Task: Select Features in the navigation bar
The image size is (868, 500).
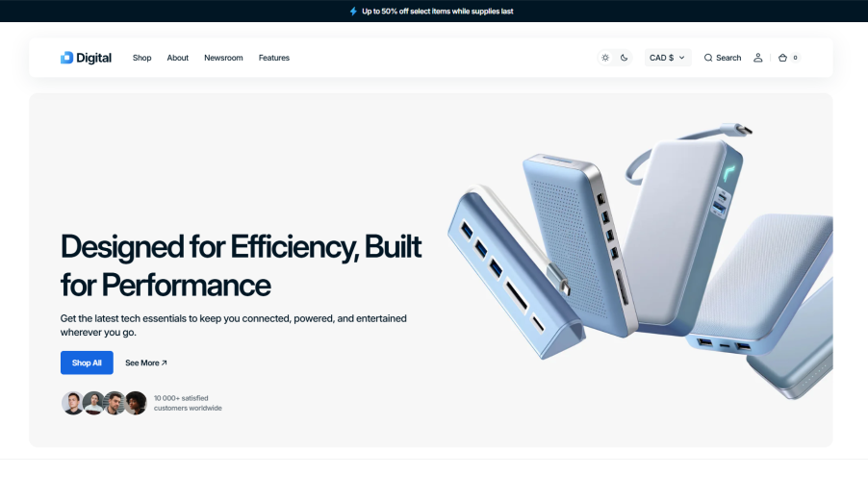Action: click(x=274, y=58)
